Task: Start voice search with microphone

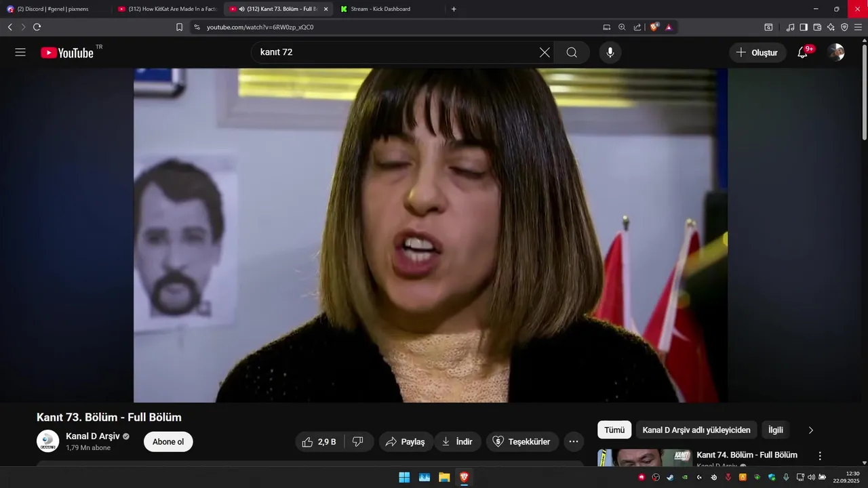Action: [x=610, y=52]
